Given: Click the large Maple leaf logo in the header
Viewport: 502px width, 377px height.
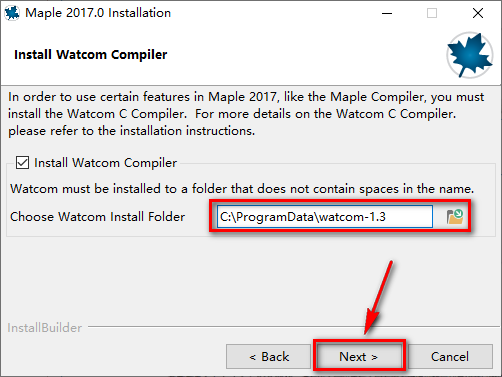Looking at the screenshot, I should [x=470, y=55].
